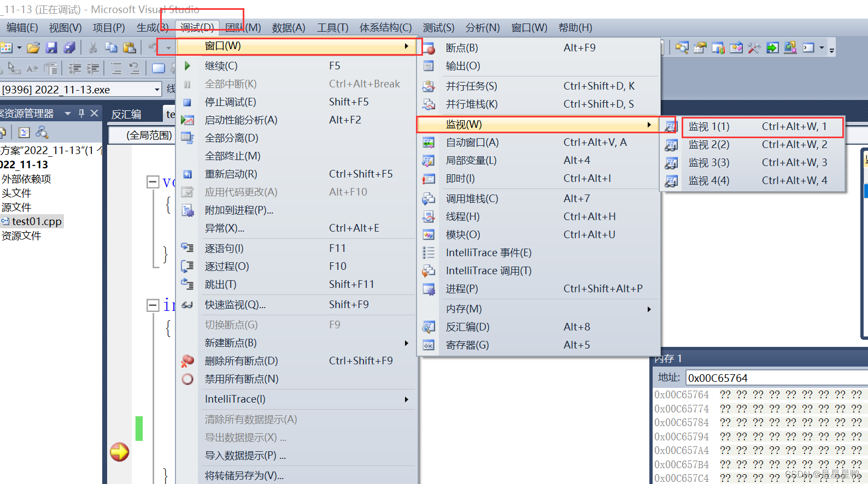Click the 逐语句(I) step into icon
Image resolution: width=868 pixels, height=484 pixels.
pos(187,248)
